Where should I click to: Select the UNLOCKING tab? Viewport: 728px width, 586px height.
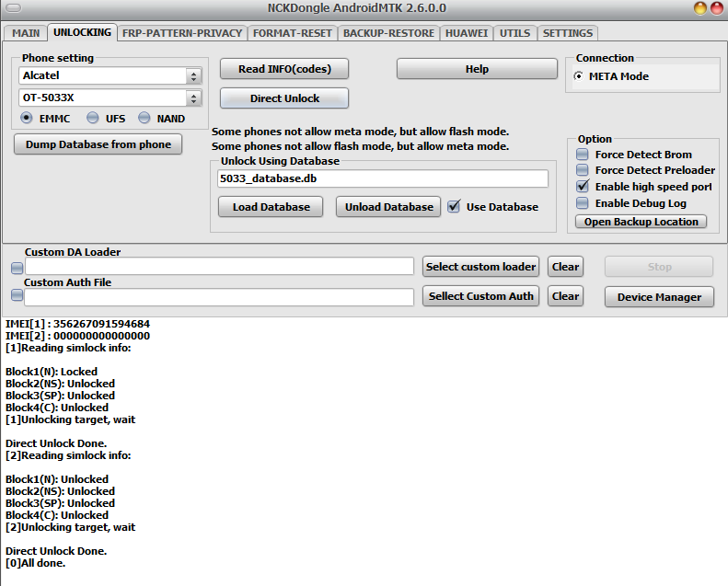pyautogui.click(x=82, y=32)
